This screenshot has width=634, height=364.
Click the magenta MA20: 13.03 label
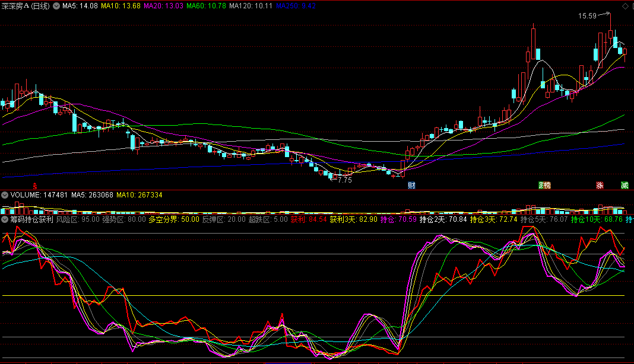pos(164,6)
